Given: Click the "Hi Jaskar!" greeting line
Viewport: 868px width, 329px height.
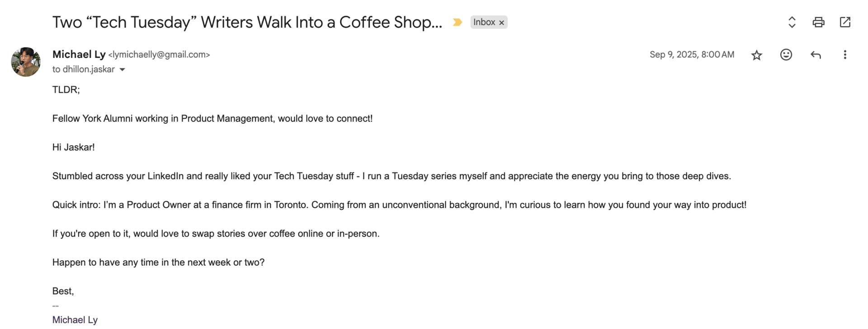Looking at the screenshot, I should pyautogui.click(x=73, y=147).
